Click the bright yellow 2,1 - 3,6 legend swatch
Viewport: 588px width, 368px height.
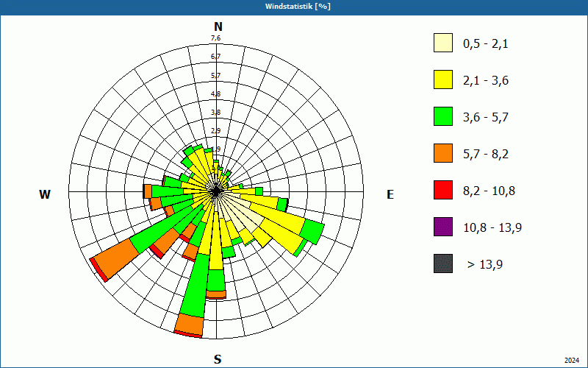[x=443, y=79]
